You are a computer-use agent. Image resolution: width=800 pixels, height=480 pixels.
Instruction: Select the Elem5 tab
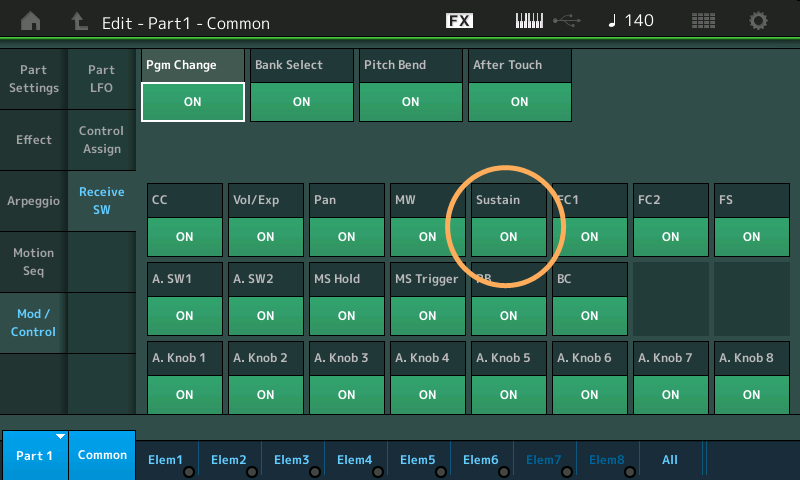click(418, 460)
